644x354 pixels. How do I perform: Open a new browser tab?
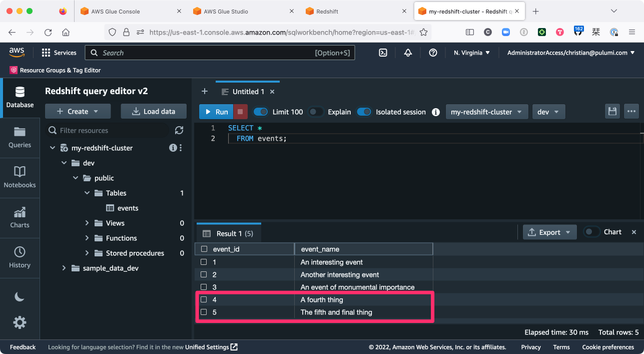(536, 11)
